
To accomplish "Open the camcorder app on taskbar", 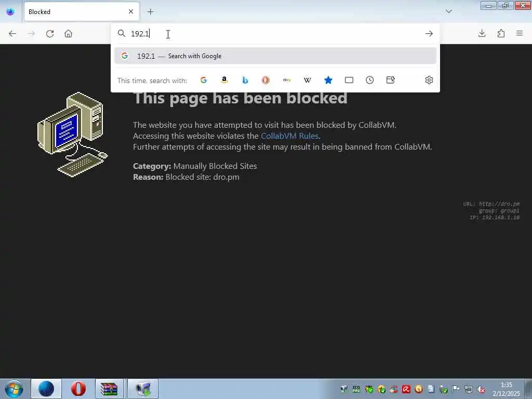I will pos(143,389).
